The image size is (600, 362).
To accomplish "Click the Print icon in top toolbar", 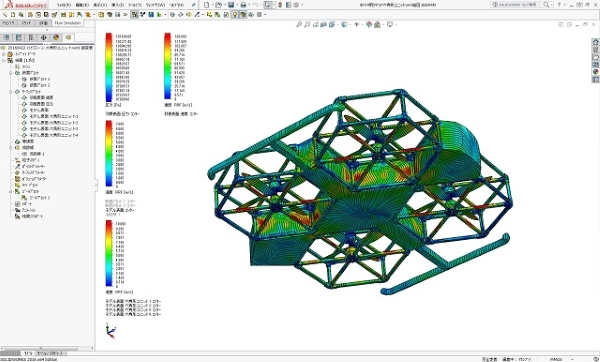I will (x=243, y=5).
